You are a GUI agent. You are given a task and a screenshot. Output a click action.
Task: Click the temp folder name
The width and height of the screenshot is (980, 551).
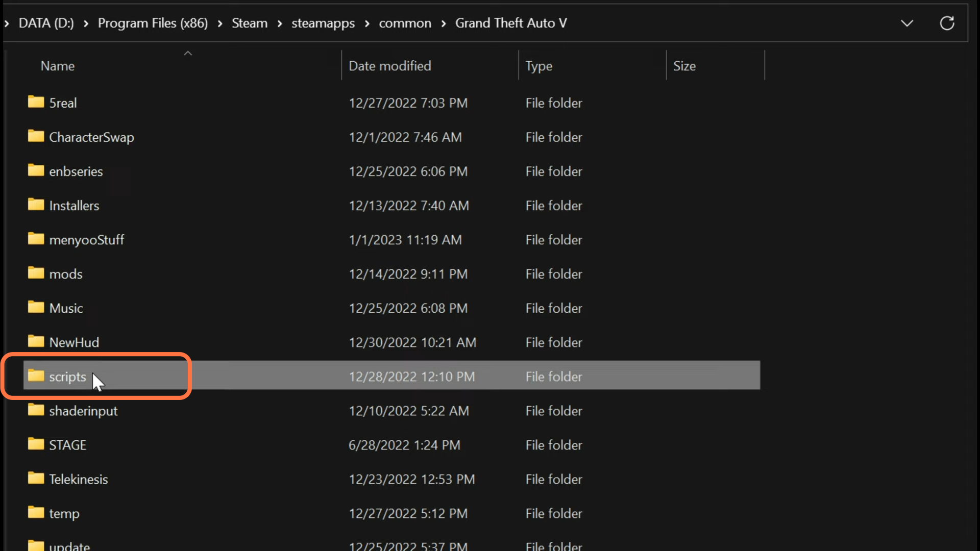click(x=64, y=514)
